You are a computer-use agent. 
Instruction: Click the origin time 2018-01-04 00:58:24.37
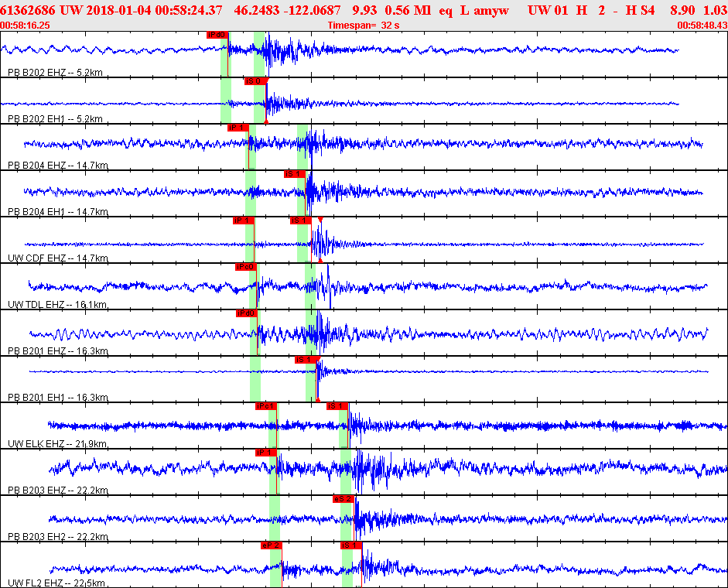pos(154,10)
